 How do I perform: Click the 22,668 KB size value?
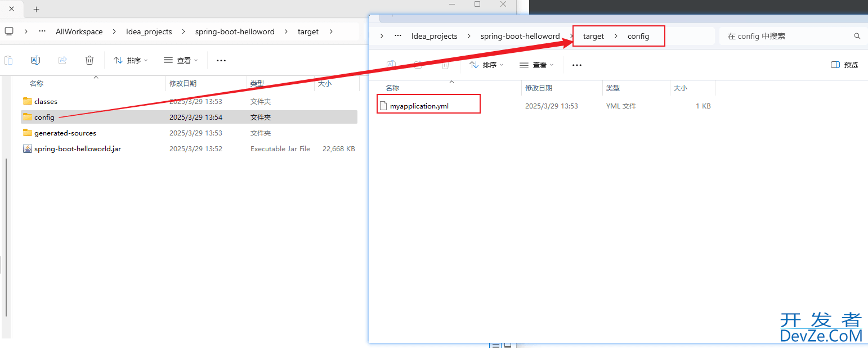click(x=338, y=148)
